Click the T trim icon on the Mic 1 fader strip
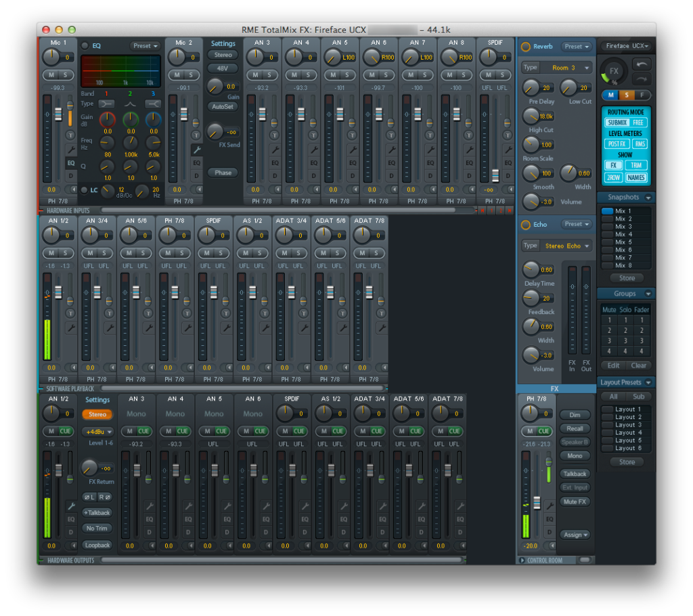The height and width of the screenshot is (616, 693). coord(70,133)
